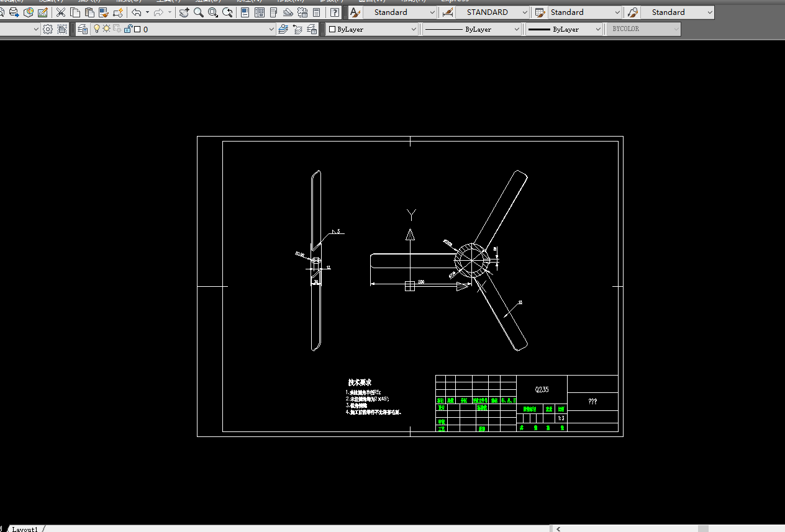This screenshot has width=785, height=532.
Task: Expand the Undo history dropdown arrow
Action: click(x=147, y=12)
